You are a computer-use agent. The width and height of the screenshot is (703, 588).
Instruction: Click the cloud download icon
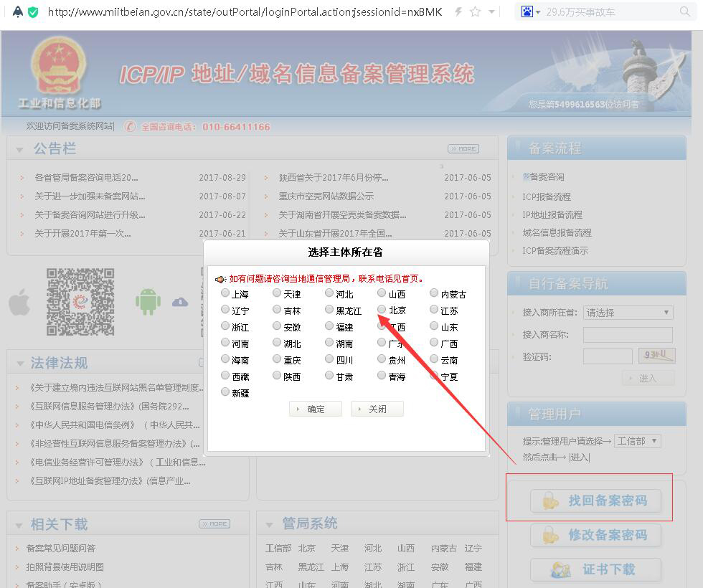(x=180, y=302)
